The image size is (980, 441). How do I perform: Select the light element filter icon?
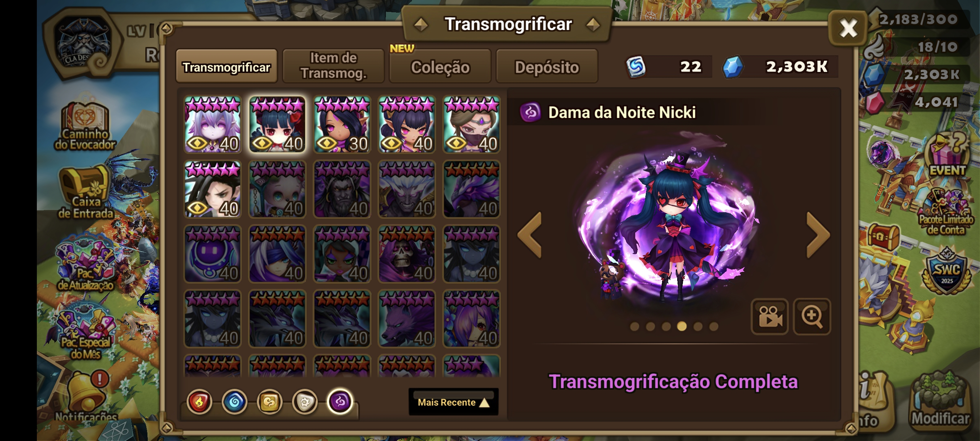point(305,402)
